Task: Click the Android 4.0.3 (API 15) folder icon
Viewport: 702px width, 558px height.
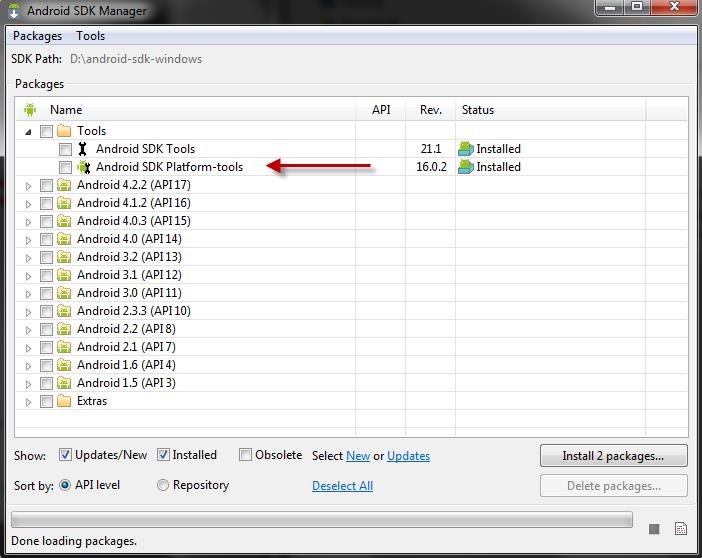Action: click(64, 221)
